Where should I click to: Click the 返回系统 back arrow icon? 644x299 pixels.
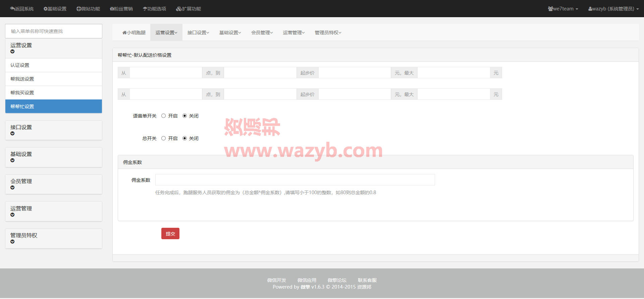(12, 9)
